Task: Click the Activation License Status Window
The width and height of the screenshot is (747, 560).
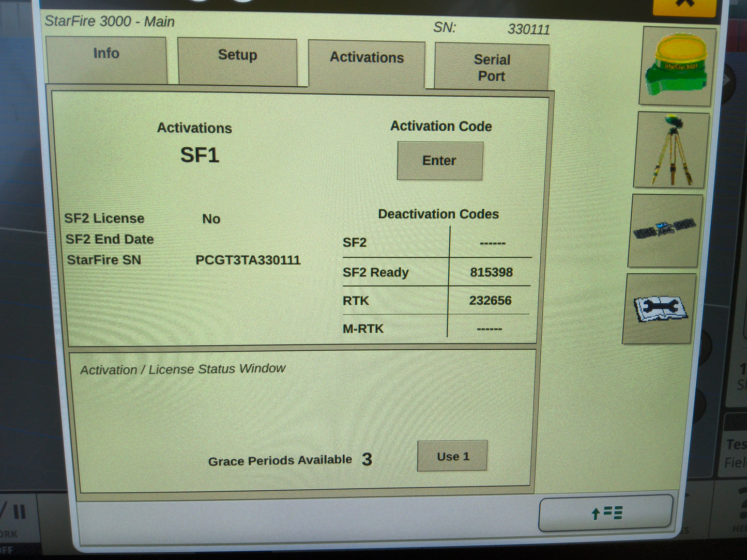Action: [183, 368]
